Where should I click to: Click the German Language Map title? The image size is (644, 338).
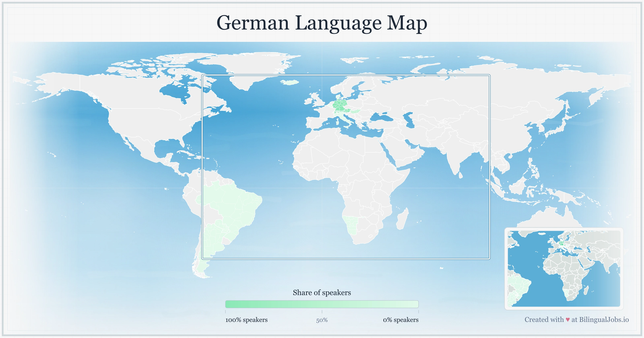click(x=322, y=24)
